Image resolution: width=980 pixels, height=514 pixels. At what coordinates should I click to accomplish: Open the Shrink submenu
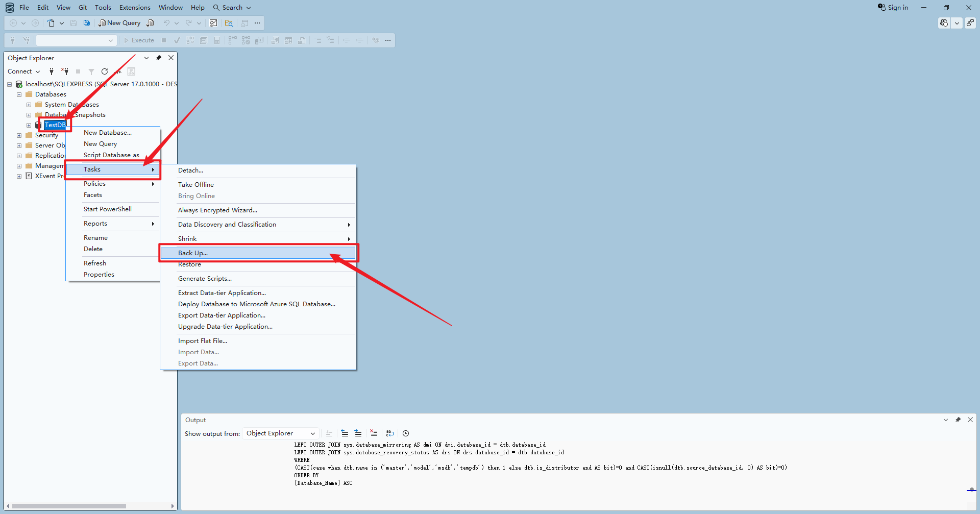tap(258, 239)
